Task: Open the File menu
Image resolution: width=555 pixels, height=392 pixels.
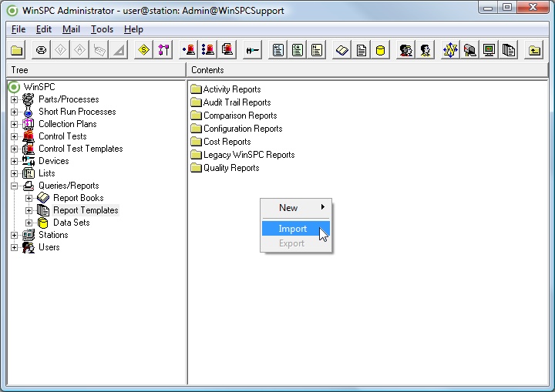Action: pyautogui.click(x=18, y=29)
